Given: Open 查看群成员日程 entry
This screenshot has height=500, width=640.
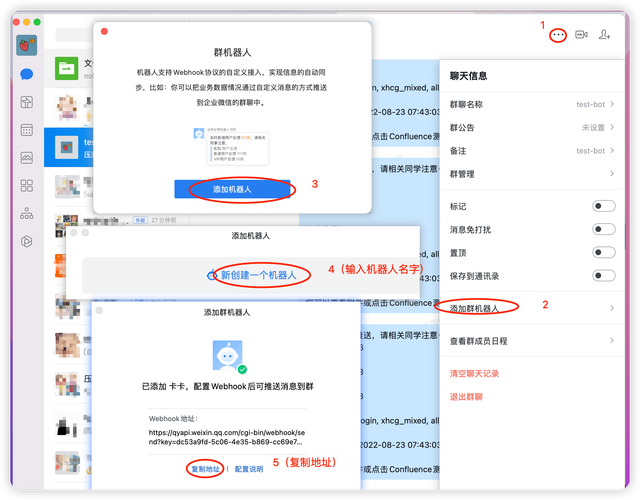Looking at the screenshot, I should 532,341.
